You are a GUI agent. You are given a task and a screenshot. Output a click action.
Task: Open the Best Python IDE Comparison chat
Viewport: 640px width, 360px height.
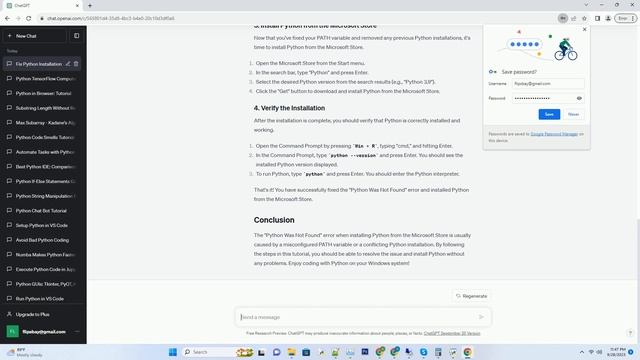[42, 167]
